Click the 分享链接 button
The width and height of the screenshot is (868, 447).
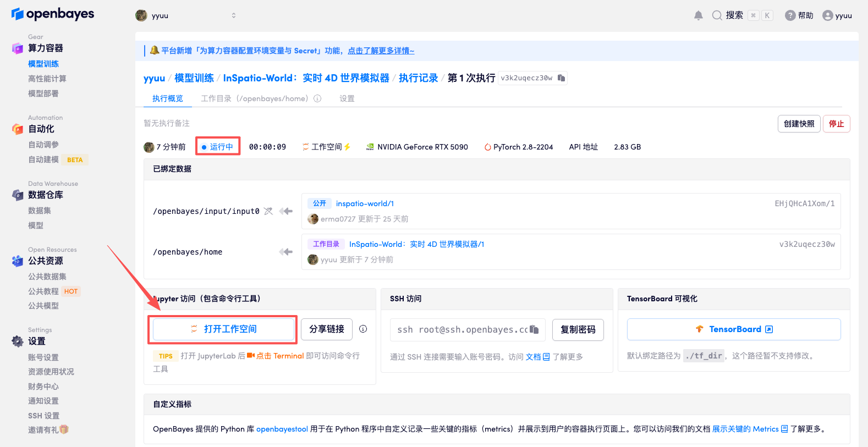(327, 329)
